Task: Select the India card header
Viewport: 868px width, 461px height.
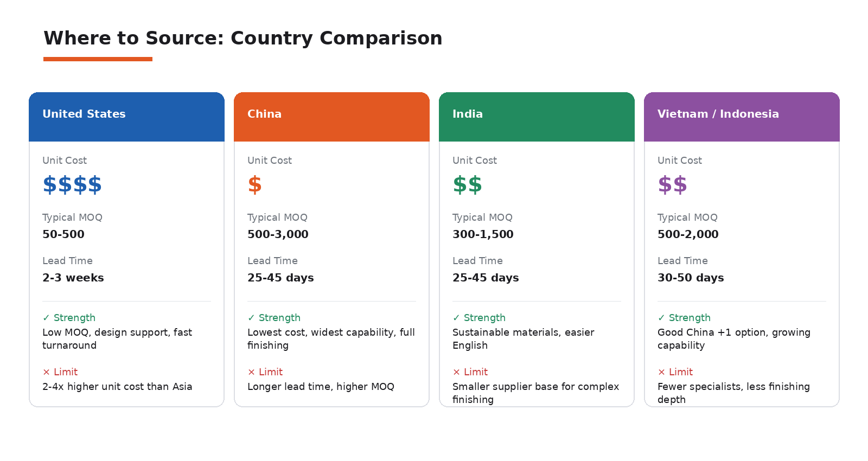Action: click(537, 117)
